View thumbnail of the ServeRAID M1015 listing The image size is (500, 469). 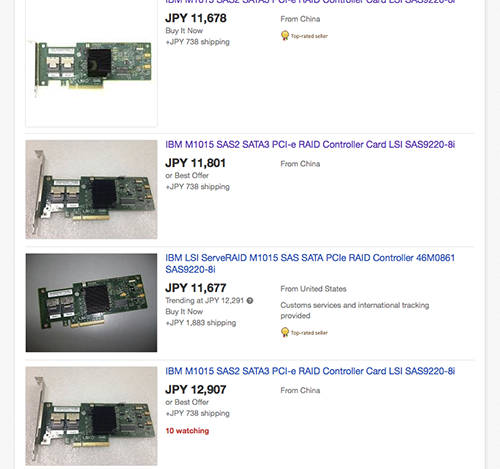click(x=91, y=303)
